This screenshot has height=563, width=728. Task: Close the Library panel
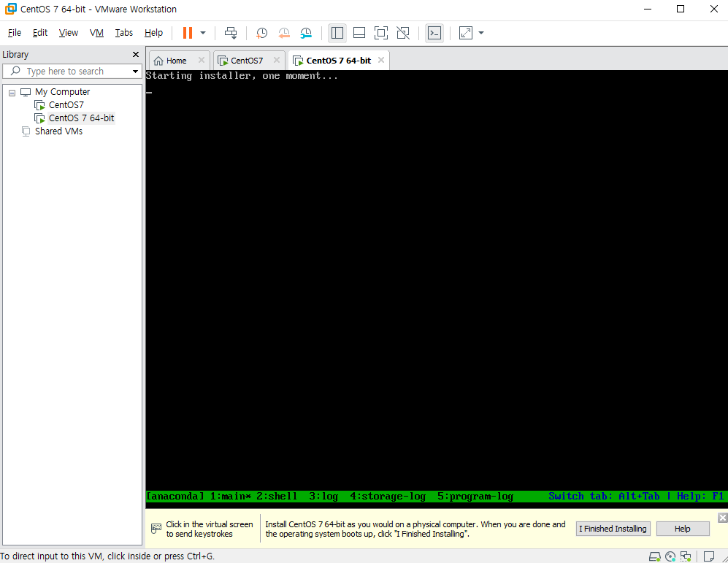(x=136, y=54)
